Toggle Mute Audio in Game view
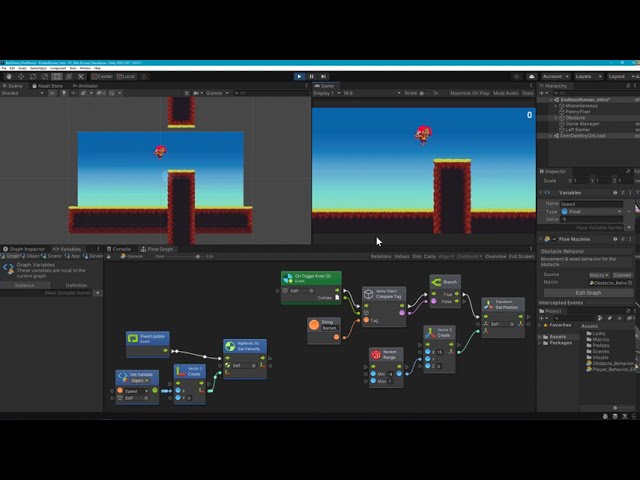 (x=505, y=93)
